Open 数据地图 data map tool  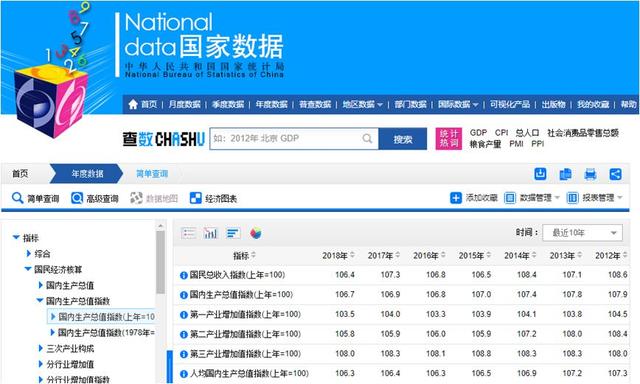(154, 198)
